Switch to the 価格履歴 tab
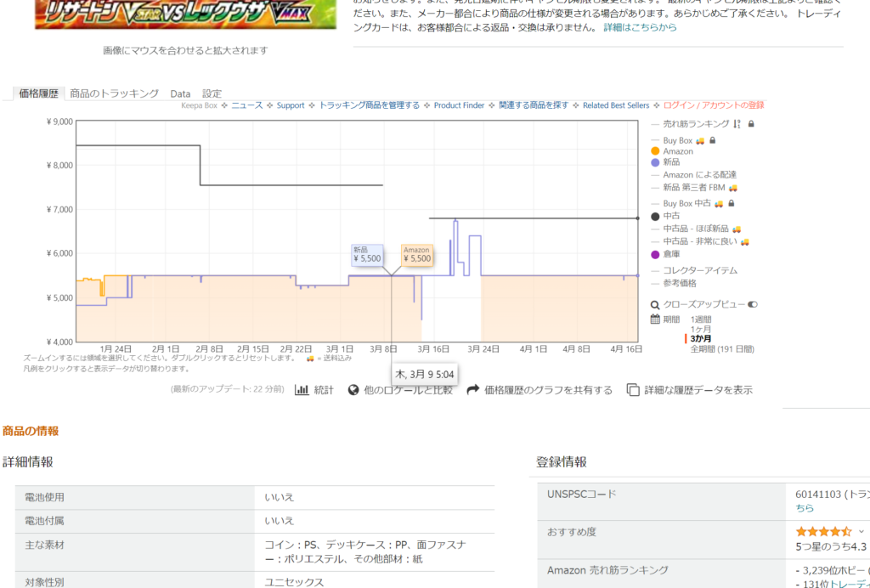Image resolution: width=870 pixels, height=588 pixels. click(38, 93)
